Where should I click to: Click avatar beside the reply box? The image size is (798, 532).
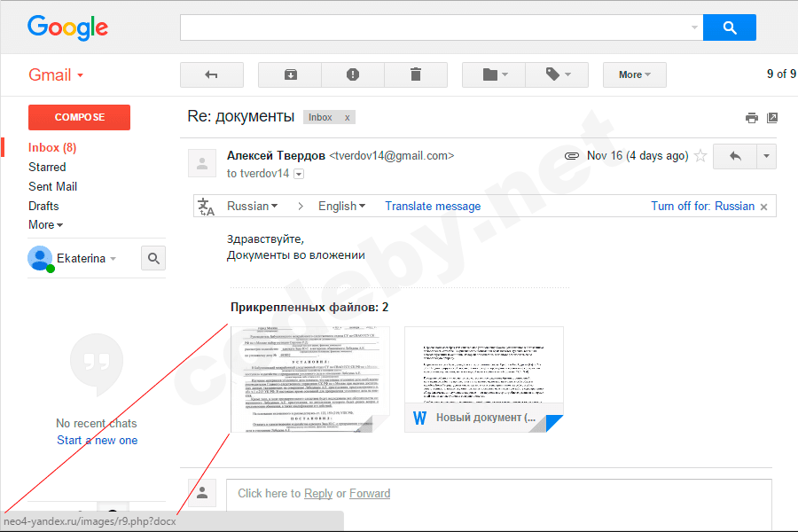coord(202,493)
